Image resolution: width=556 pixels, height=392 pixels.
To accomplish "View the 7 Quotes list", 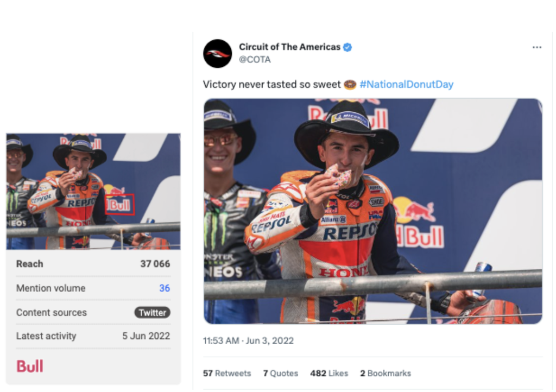I will pyautogui.click(x=280, y=374).
